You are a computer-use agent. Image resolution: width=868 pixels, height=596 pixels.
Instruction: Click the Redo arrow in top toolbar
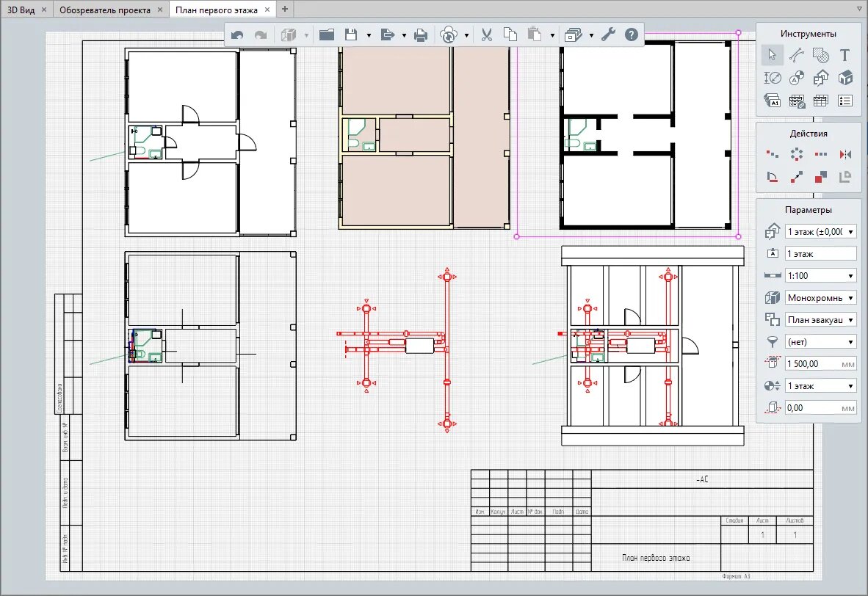[x=261, y=34]
